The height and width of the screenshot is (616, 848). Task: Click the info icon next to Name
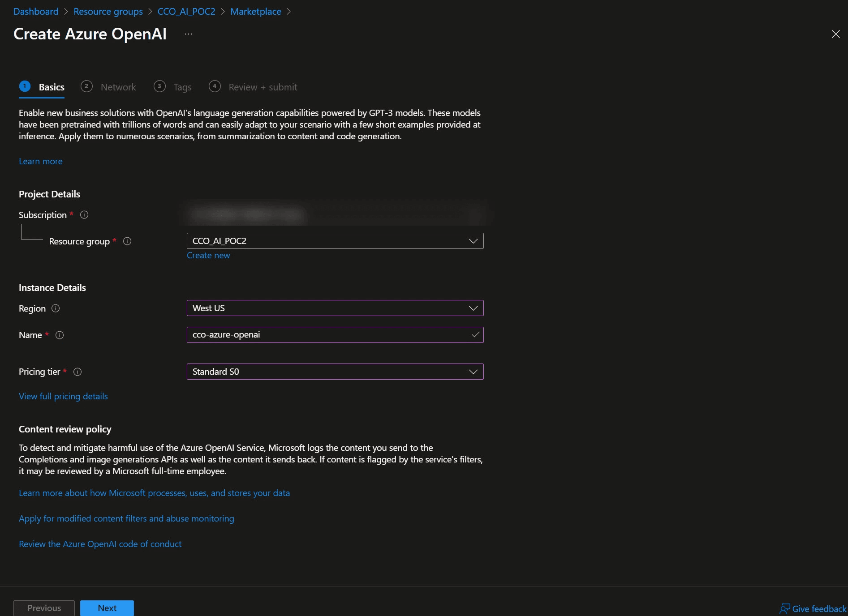[60, 335]
